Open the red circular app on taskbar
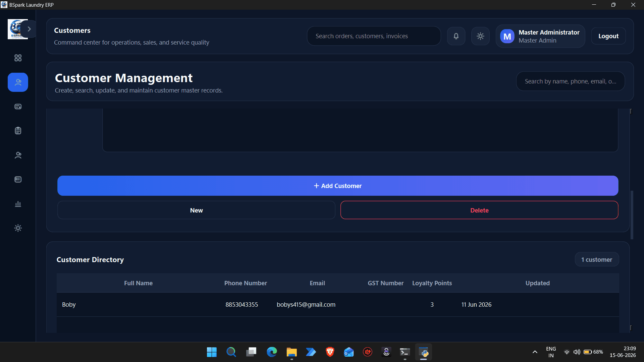This screenshot has height=362, width=644. click(x=368, y=352)
